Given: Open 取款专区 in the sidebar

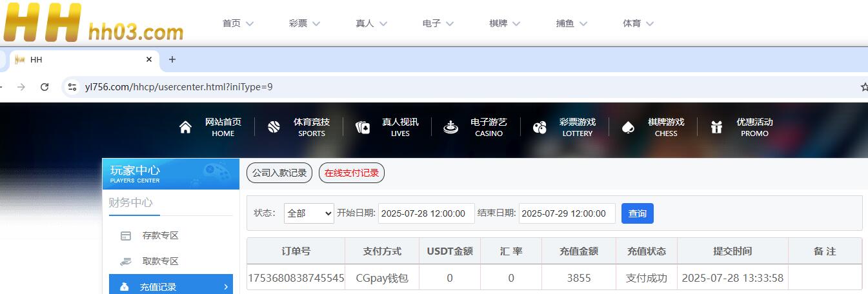Looking at the screenshot, I should (x=160, y=261).
